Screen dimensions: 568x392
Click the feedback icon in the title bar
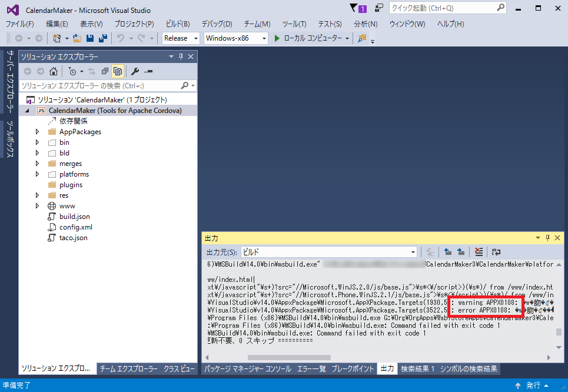(x=379, y=8)
